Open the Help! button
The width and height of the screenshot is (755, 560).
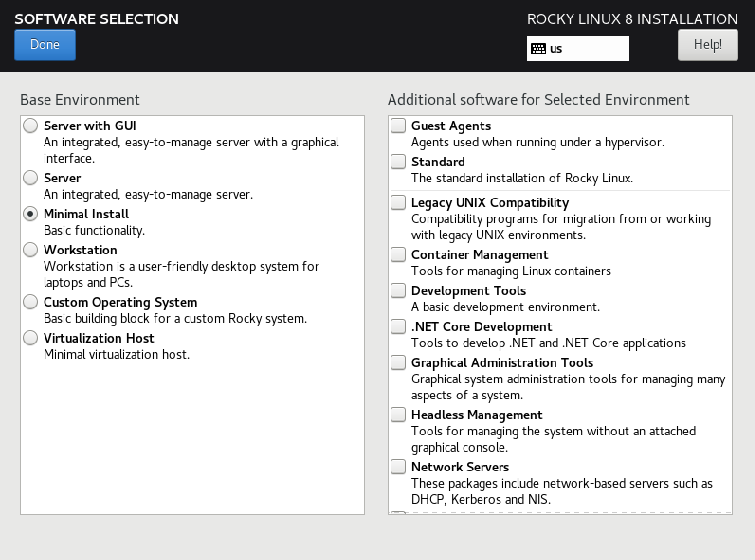[708, 45]
